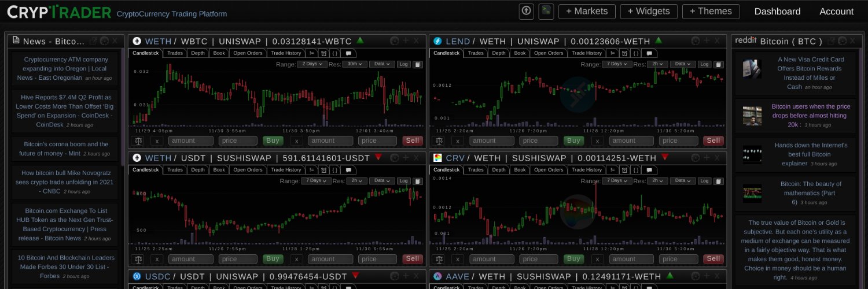The image size is (868, 289).
Task: Click the plus icon on WETH/WBTC panel header
Action: coord(406,41)
